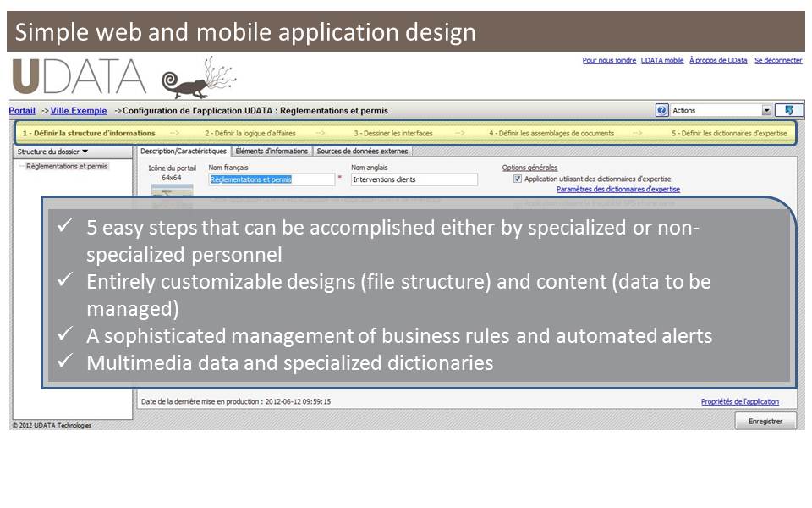Image resolution: width=812 pixels, height=508 pixels.
Task: Open step 4 'Définir les assemblages de documents'
Action: 551,133
